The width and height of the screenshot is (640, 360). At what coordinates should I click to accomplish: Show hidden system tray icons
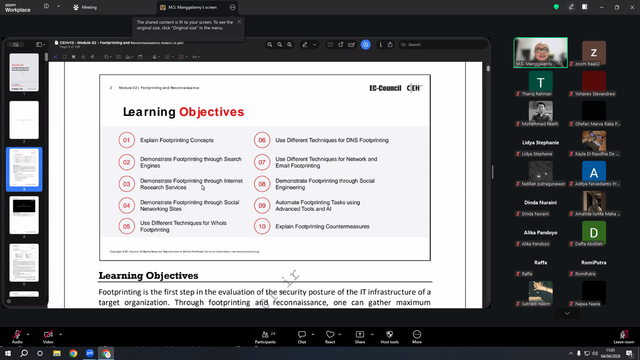pos(571,353)
